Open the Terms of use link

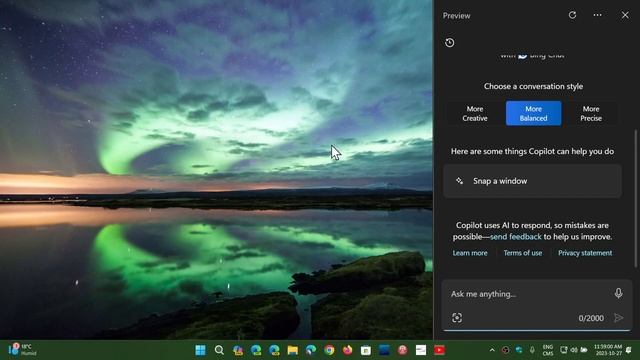point(522,253)
